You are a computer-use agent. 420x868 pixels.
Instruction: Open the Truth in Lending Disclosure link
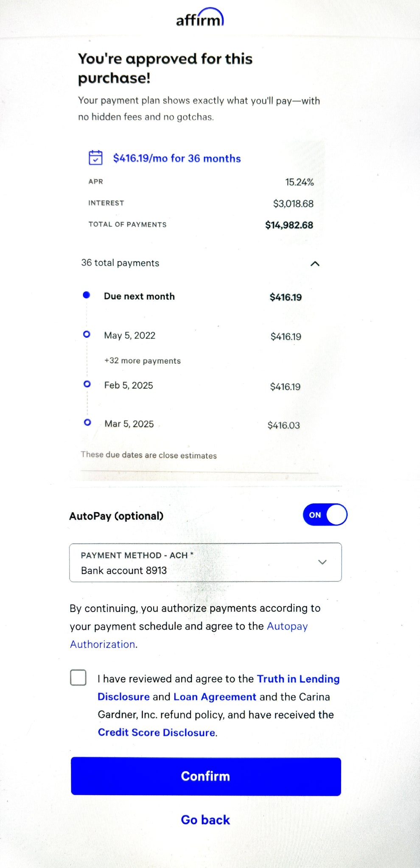298,679
